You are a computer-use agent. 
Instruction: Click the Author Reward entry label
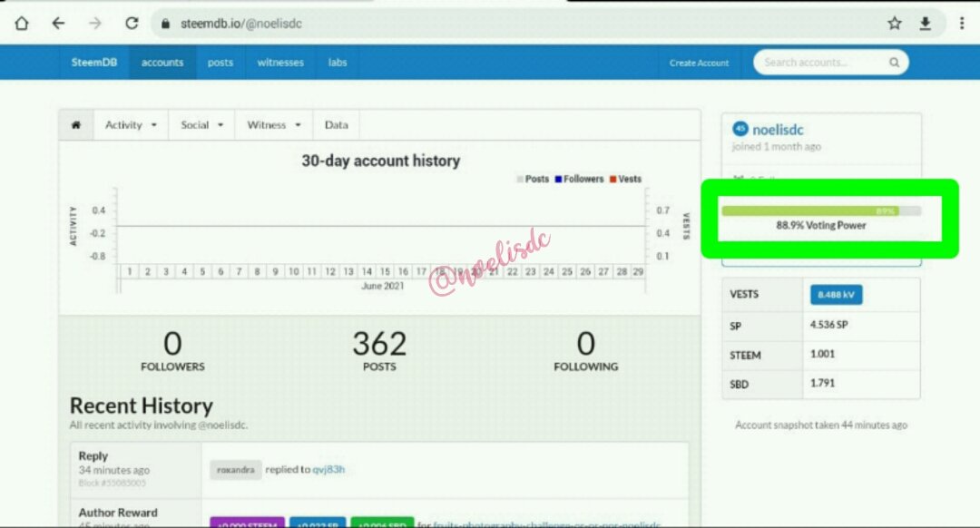pos(118,513)
